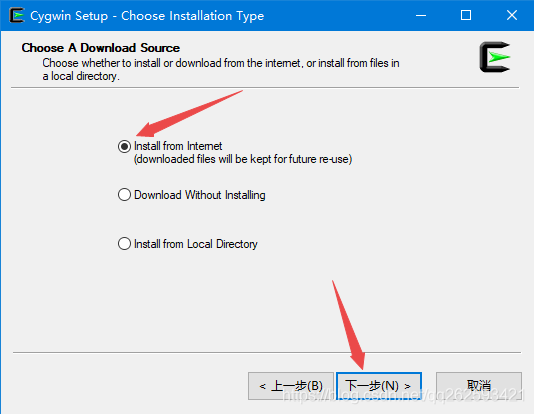
Task: Click Cygwin icon in title bar
Action: point(17,15)
